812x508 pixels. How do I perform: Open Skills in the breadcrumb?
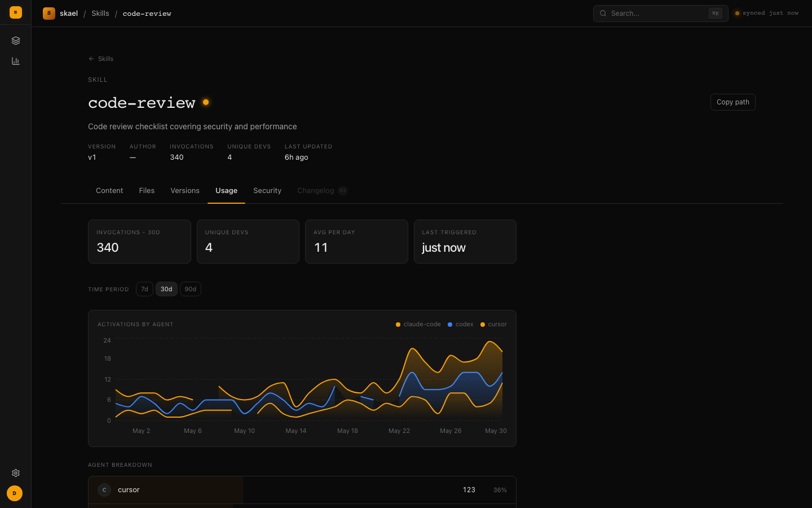coord(100,14)
